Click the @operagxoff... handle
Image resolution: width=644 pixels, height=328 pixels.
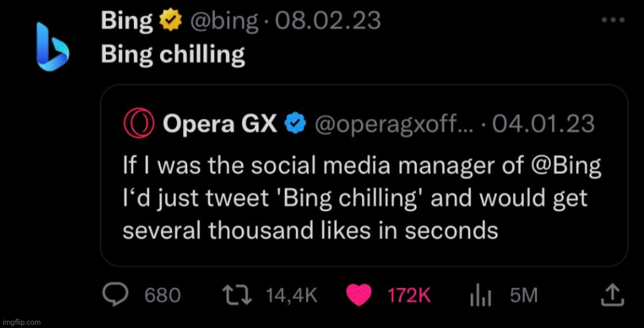click(x=393, y=124)
